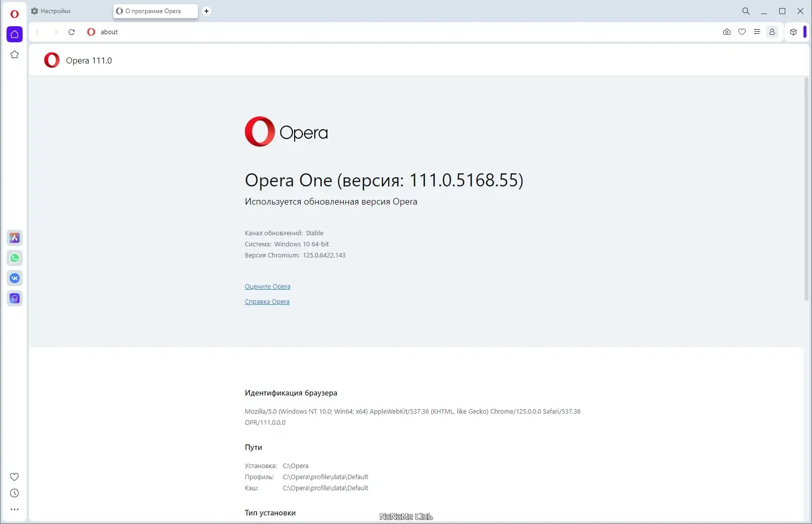The image size is (812, 524).
Task: Click the Chromium version 125.0.6422.143 text
Action: [324, 255]
